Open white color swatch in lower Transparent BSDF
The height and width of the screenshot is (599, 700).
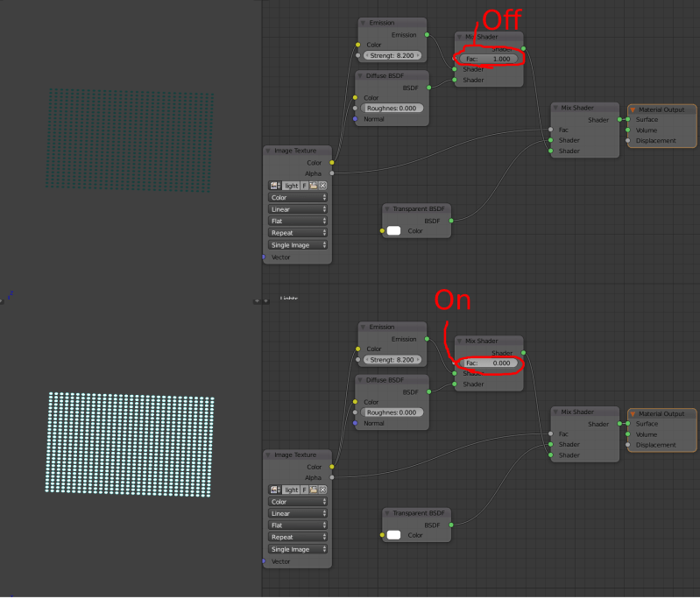click(x=393, y=535)
